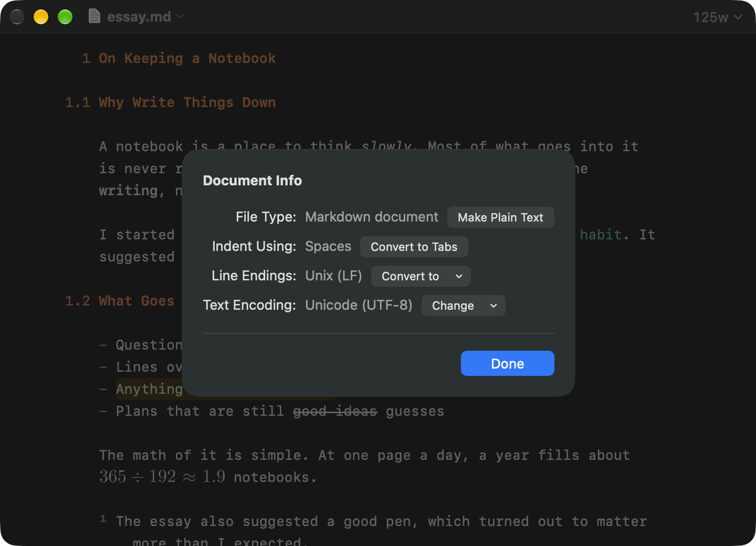This screenshot has width=756, height=546.
Task: Click the "Unicode (UTF-8)" value text
Action: [359, 305]
